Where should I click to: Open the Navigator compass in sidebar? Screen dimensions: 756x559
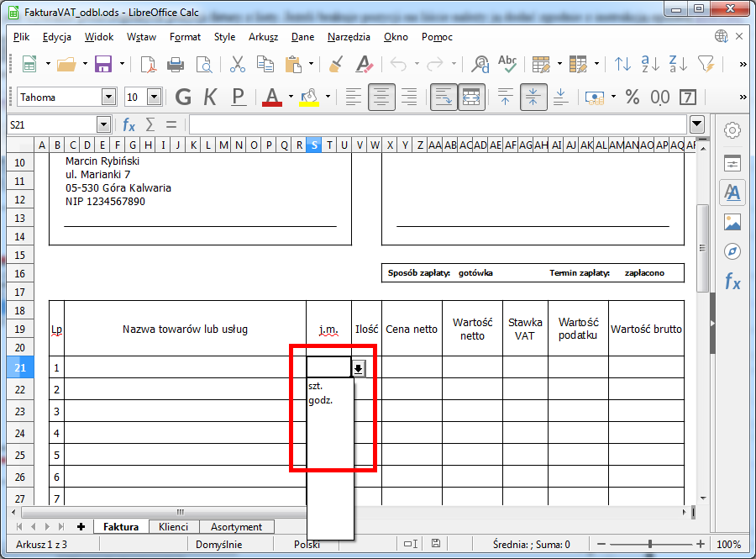click(x=732, y=251)
